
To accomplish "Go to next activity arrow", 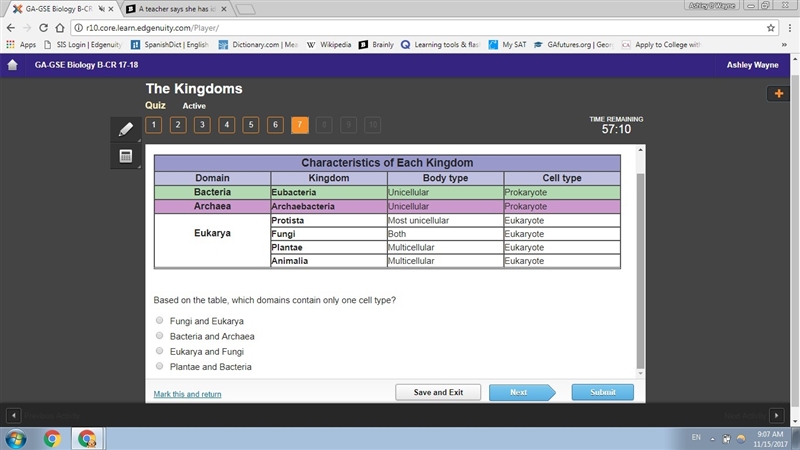I will click(777, 415).
